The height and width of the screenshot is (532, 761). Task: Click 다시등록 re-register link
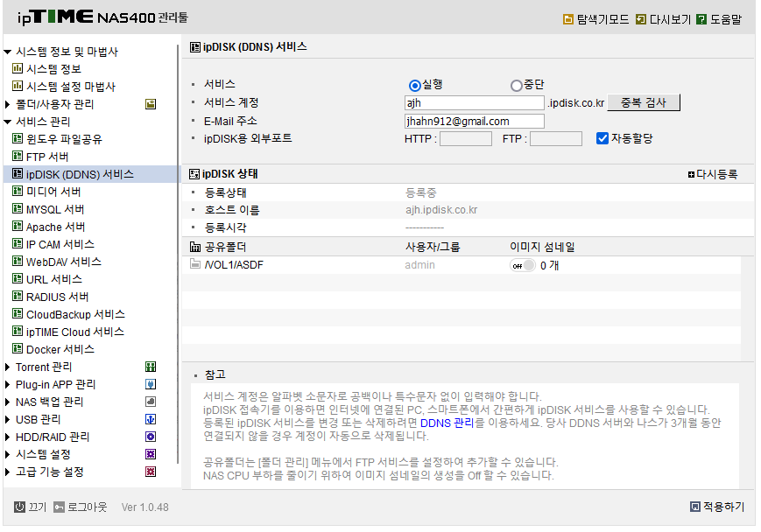713,174
